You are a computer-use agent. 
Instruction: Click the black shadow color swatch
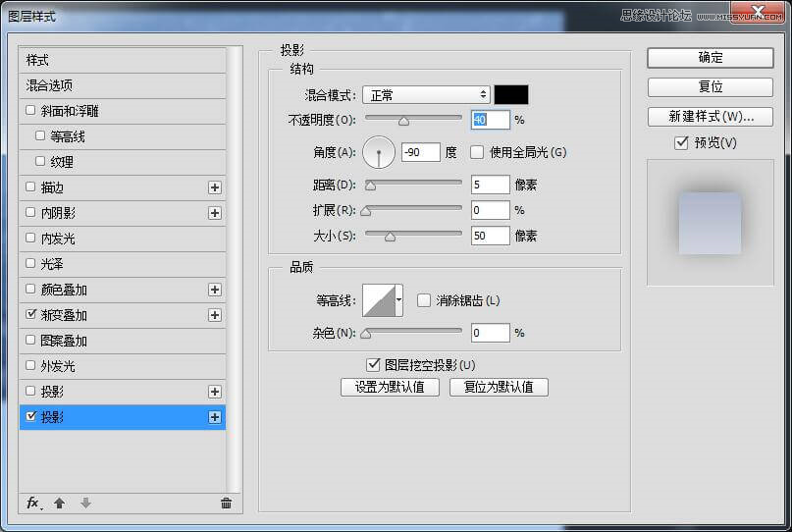pos(510,95)
